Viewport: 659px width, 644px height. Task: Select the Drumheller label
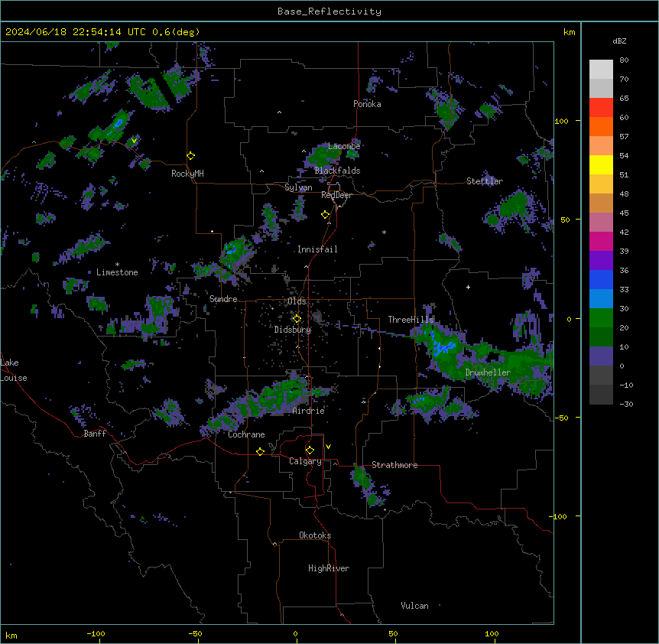[x=488, y=372]
